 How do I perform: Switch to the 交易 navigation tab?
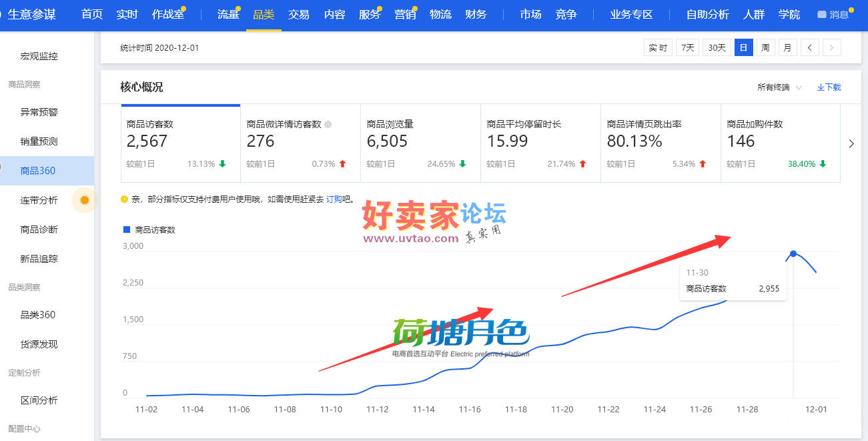(298, 15)
